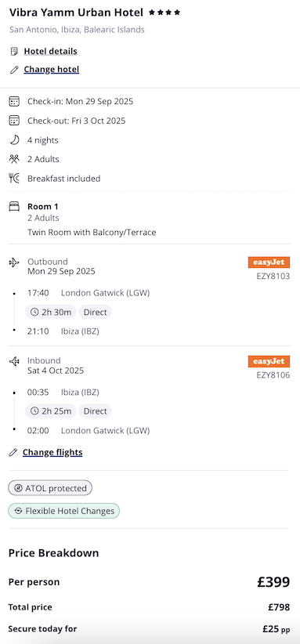
Task: Click the outbound airplane icon
Action: (14, 262)
